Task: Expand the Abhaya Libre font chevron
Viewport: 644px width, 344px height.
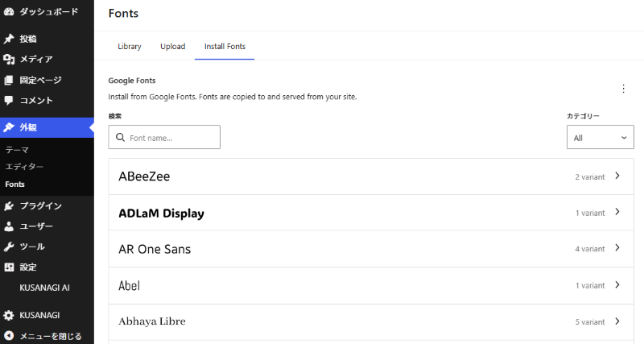Action: (617, 321)
